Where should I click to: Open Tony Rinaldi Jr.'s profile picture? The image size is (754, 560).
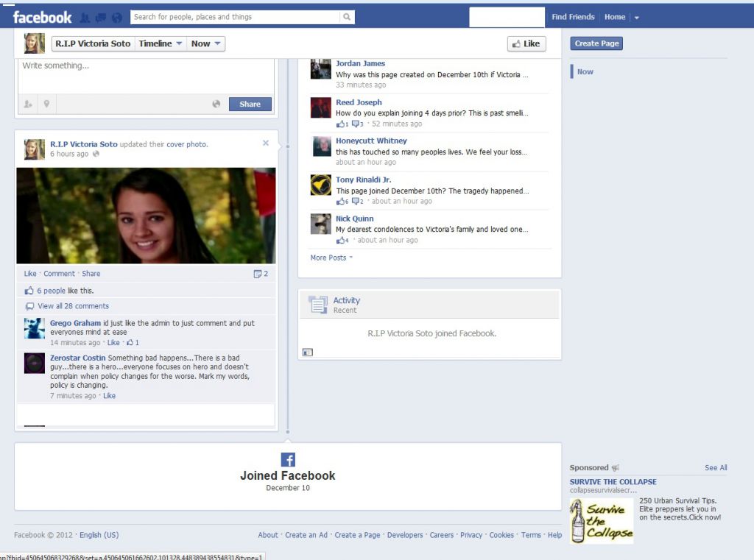(321, 185)
